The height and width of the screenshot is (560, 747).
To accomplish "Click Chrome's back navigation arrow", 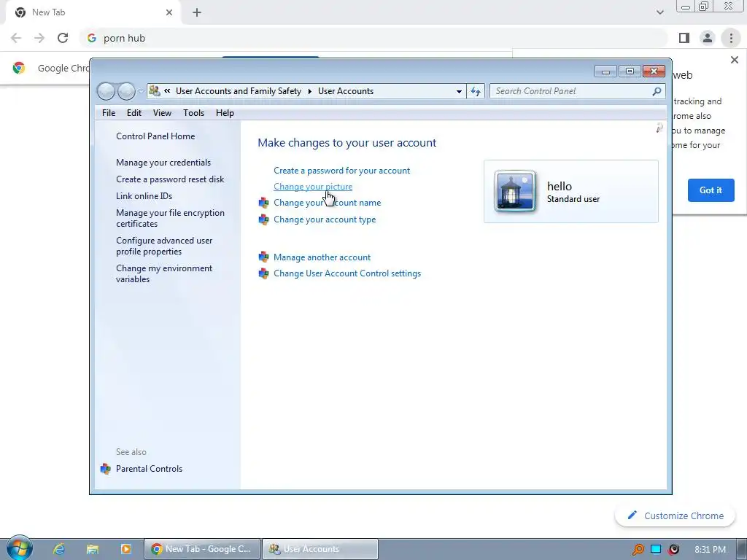I will [16, 38].
